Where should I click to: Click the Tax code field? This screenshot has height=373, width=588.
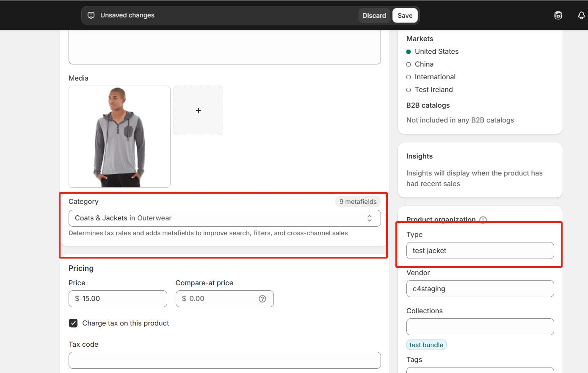coord(224,360)
